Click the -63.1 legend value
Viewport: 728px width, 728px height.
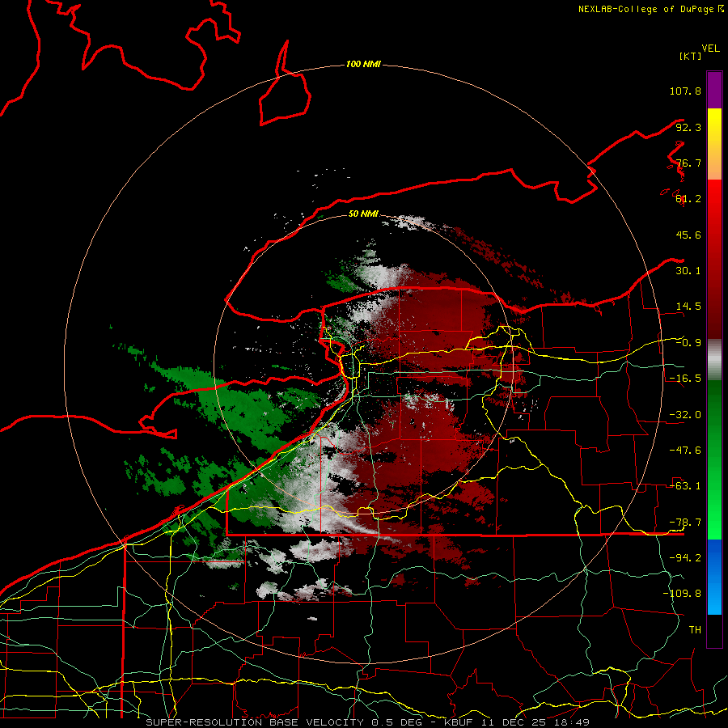685,486
